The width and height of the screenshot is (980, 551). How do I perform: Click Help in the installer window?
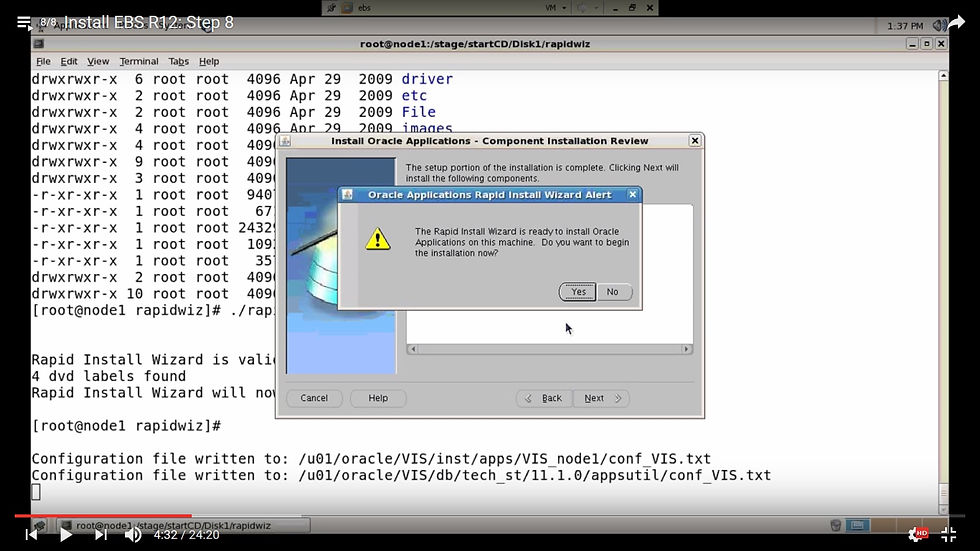[x=378, y=398]
